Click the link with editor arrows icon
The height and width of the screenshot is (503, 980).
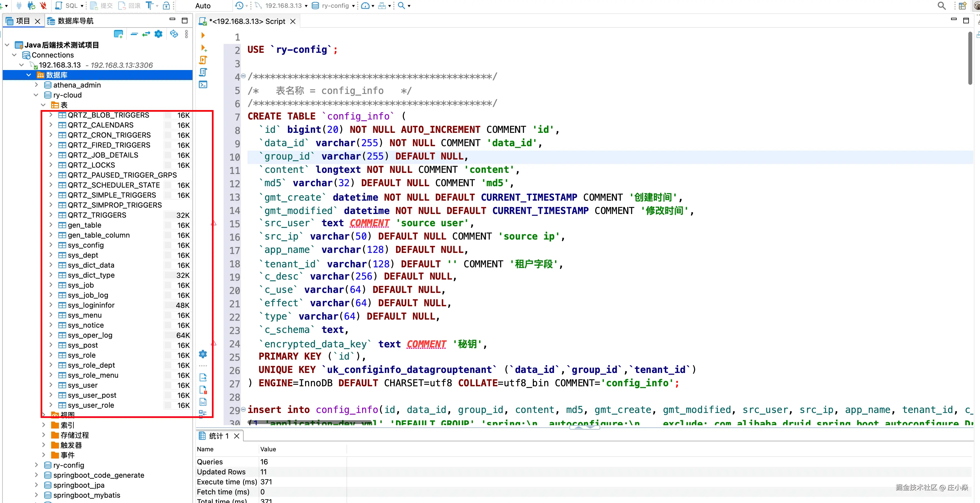(146, 34)
